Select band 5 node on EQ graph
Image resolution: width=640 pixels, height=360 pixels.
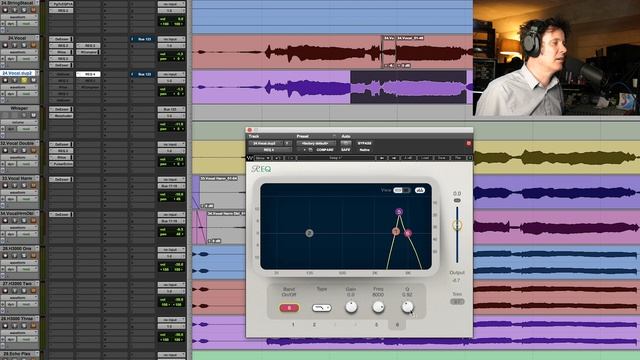click(x=399, y=211)
